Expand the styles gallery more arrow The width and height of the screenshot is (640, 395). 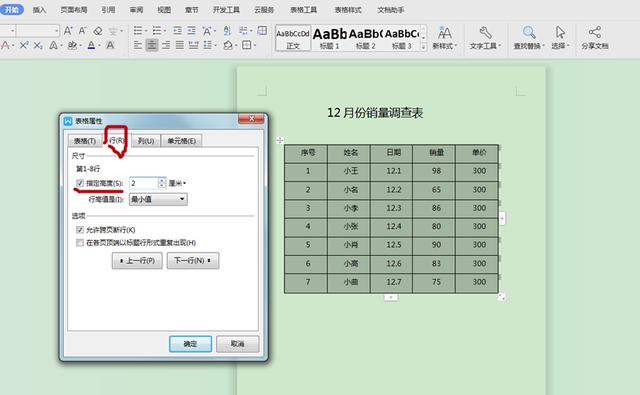pos(423,47)
